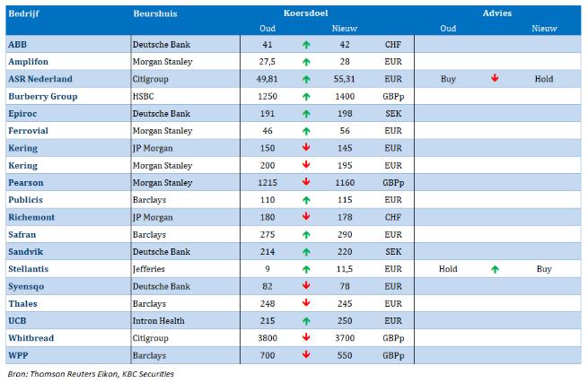
Task: Select the Advies header
Action: (497, 13)
